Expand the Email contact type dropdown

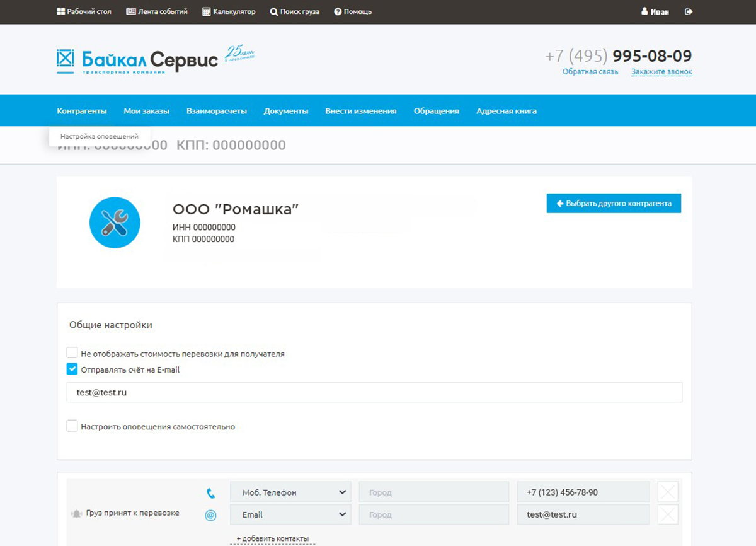tap(290, 514)
